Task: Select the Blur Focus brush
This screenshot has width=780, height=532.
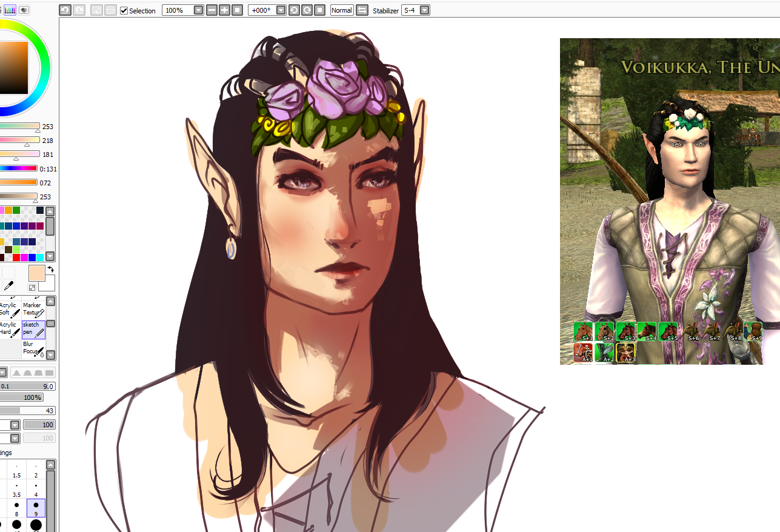Action: [33, 348]
